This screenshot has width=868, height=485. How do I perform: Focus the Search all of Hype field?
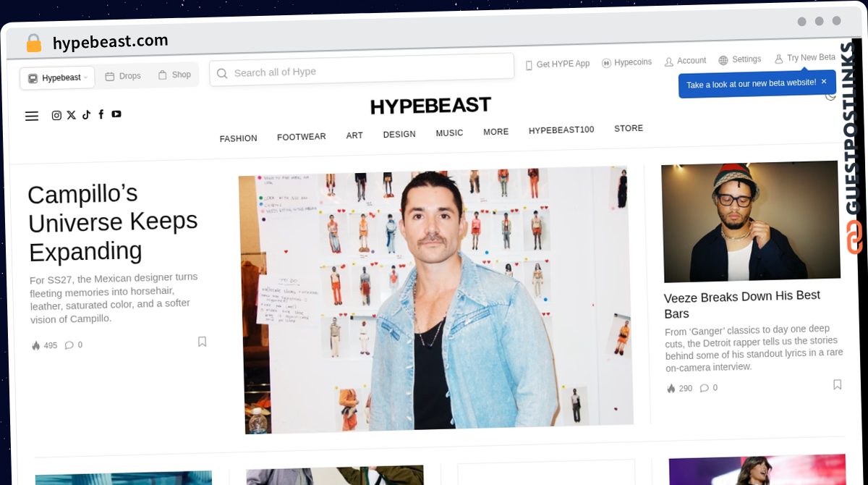pyautogui.click(x=362, y=70)
